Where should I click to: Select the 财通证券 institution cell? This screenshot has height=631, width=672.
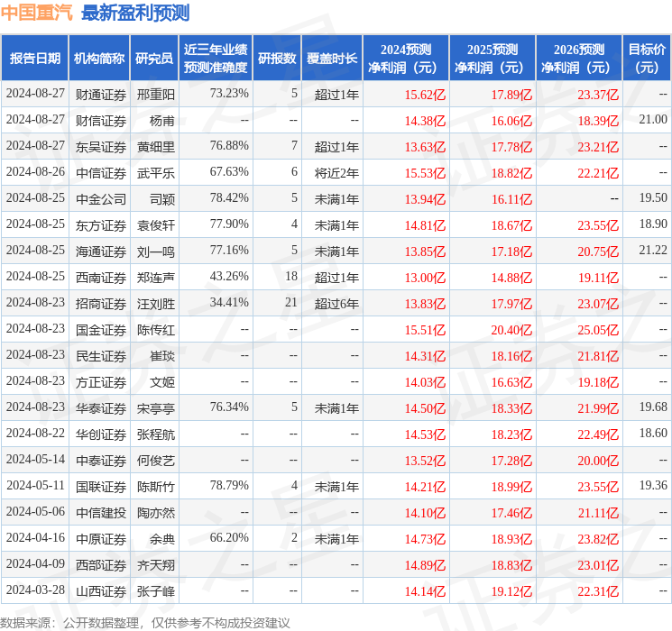(x=101, y=95)
